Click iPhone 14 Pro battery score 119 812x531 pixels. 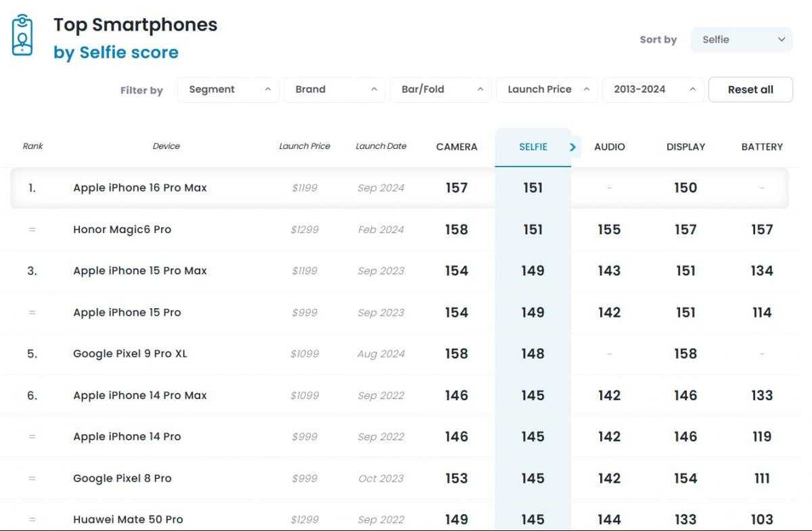point(762,437)
